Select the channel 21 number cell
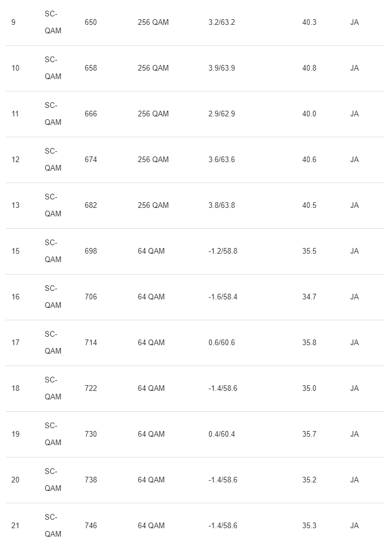 click(15, 526)
